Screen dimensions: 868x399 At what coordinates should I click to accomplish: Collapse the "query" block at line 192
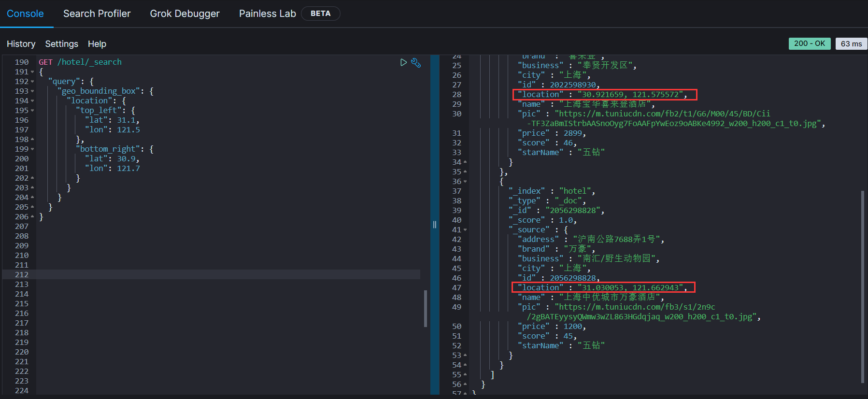point(32,82)
